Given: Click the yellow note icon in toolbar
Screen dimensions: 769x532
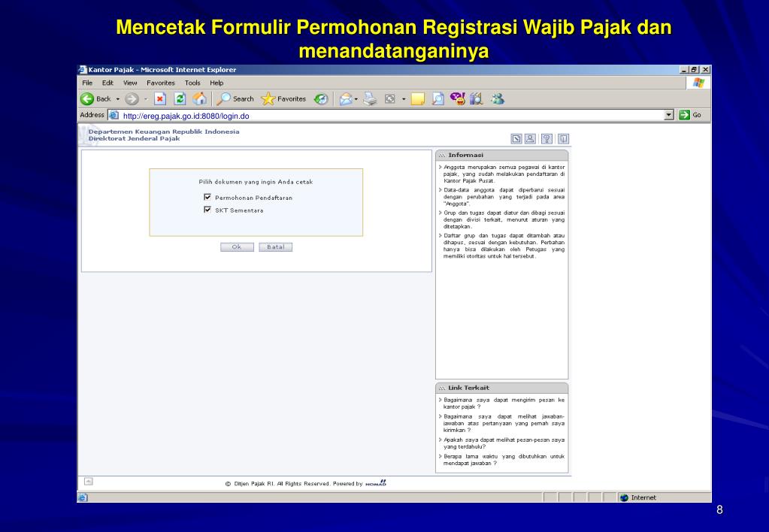Looking at the screenshot, I should [417, 99].
